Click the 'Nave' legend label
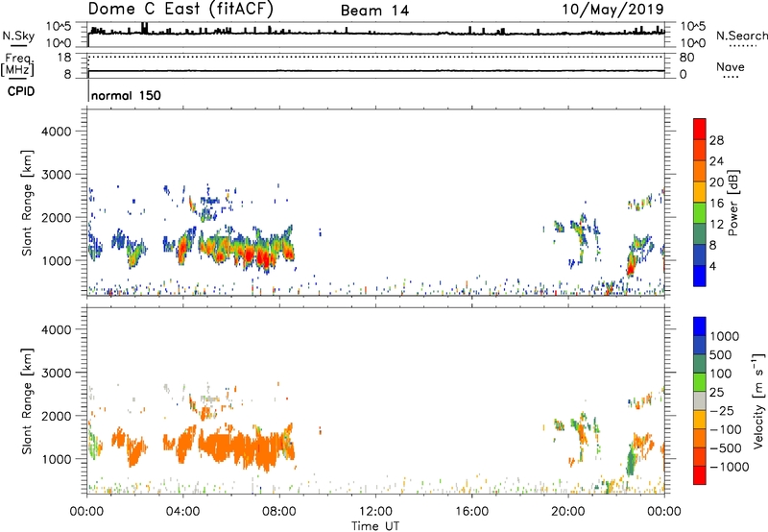 pyautogui.click(x=731, y=67)
